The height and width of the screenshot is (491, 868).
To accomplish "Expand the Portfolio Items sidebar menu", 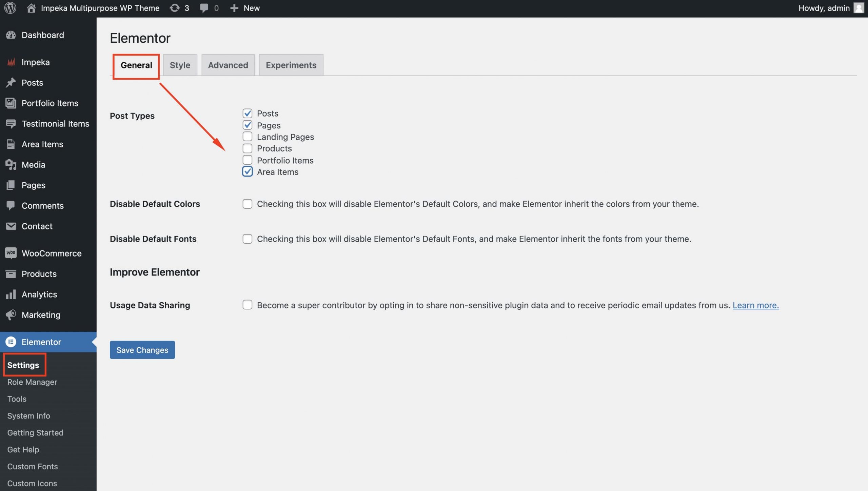I will pos(50,103).
